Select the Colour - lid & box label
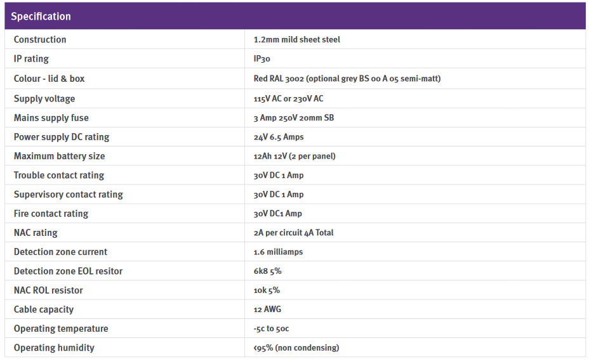 [49, 79]
